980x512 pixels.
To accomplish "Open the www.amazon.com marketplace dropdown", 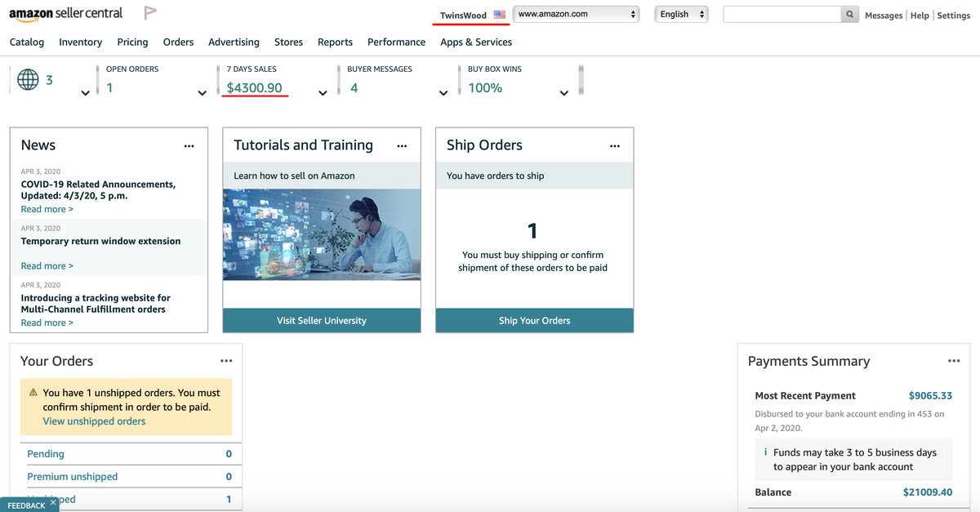I will pyautogui.click(x=576, y=14).
